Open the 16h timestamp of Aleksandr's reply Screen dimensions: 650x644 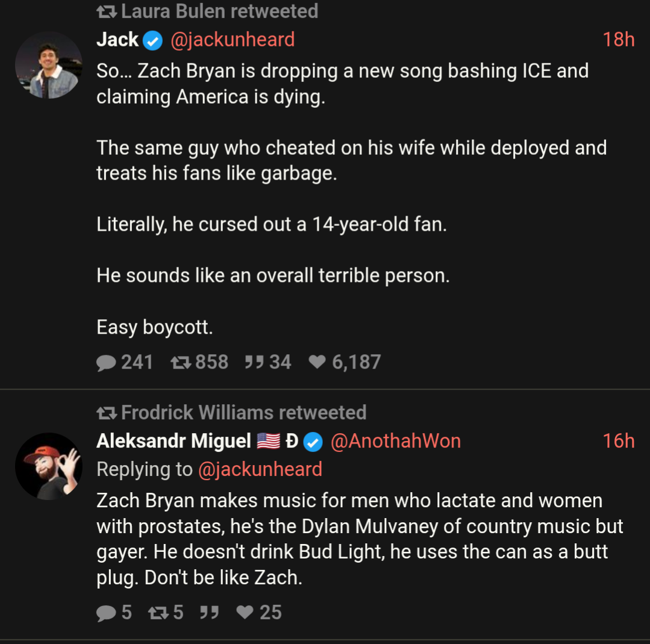[618, 442]
